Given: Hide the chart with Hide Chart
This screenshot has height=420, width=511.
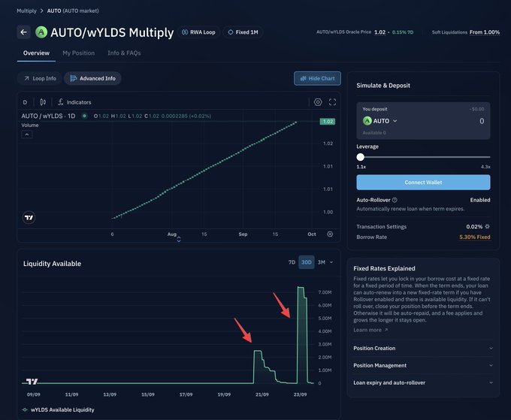Looking at the screenshot, I should tap(317, 79).
